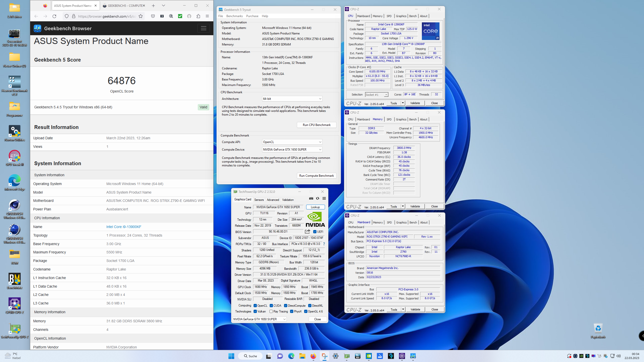The image size is (644, 362).
Task: Open Firefox from the taskbar
Action: 313,356
